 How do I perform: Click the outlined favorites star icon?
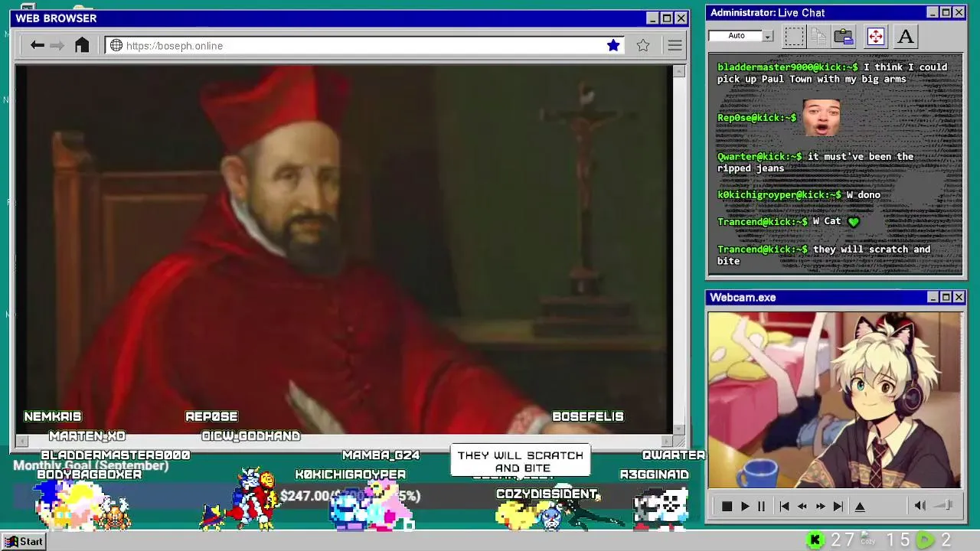pos(643,46)
